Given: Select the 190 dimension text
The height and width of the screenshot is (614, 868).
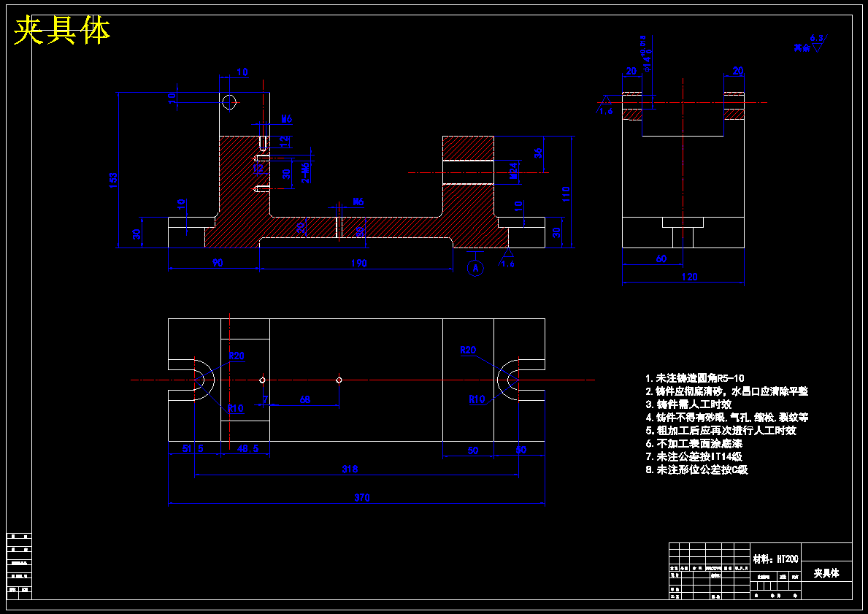Looking at the screenshot, I should tap(358, 263).
